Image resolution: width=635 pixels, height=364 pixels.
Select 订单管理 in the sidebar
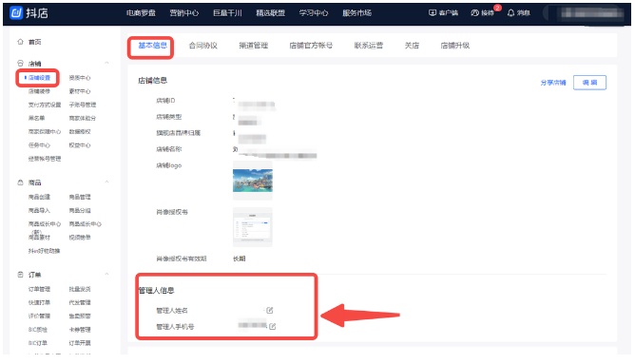(39, 289)
